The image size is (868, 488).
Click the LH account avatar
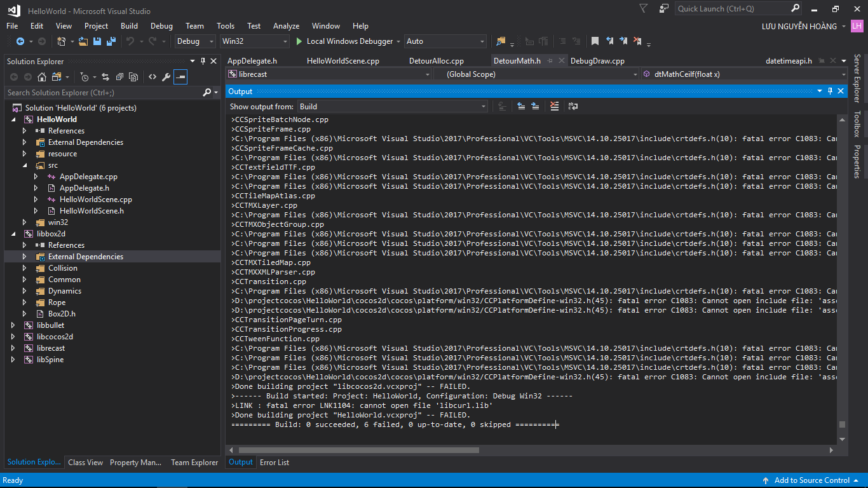pyautogui.click(x=857, y=26)
